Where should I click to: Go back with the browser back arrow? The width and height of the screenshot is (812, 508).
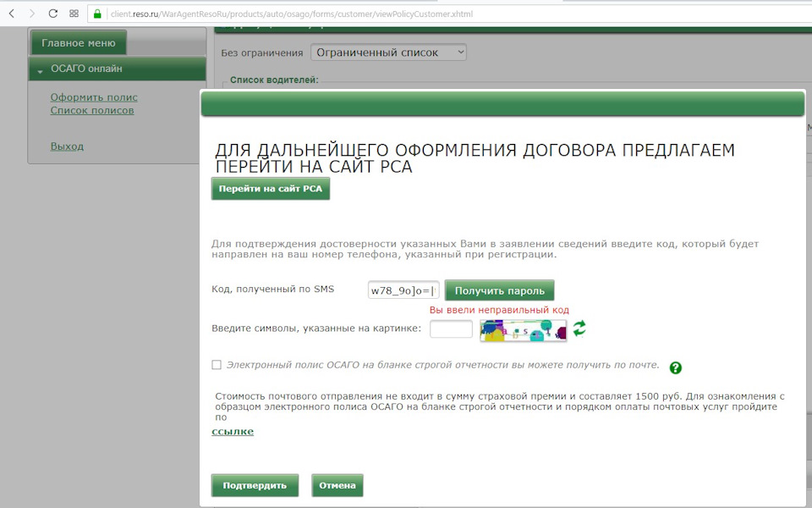11,14
